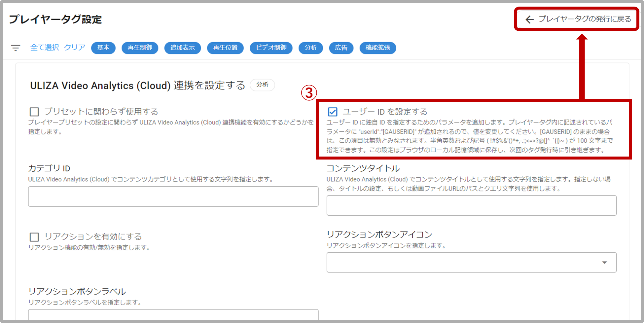The image size is (644, 323).
Task: Select the 再生位置 filter chip
Action: coord(225,48)
